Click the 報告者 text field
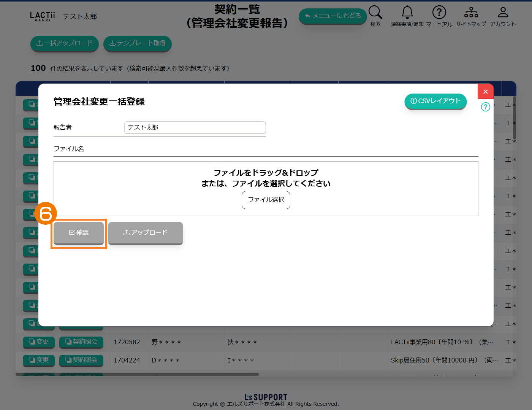The image size is (532, 410). click(x=195, y=128)
